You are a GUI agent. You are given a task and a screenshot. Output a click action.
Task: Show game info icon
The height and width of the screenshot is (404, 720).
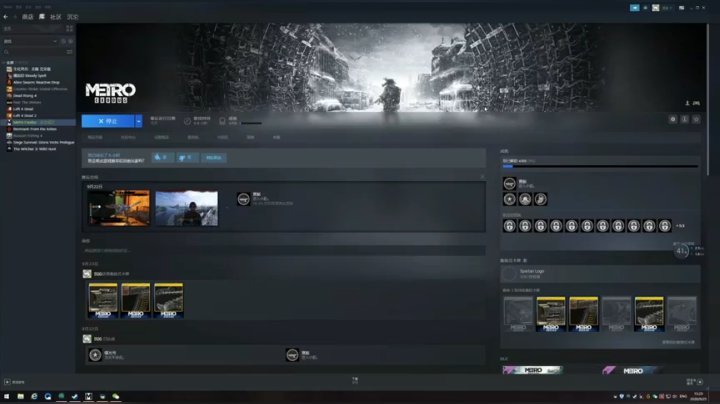pos(685,119)
